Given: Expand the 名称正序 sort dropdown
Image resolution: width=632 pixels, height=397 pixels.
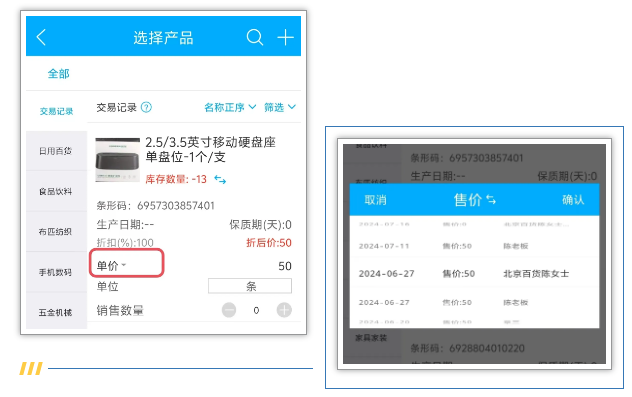Looking at the screenshot, I should [x=230, y=107].
